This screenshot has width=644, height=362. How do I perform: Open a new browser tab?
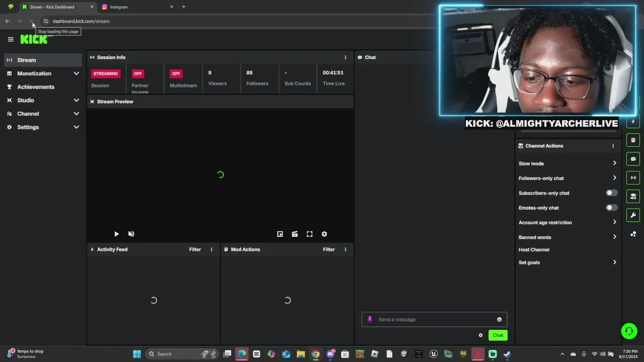184,7
